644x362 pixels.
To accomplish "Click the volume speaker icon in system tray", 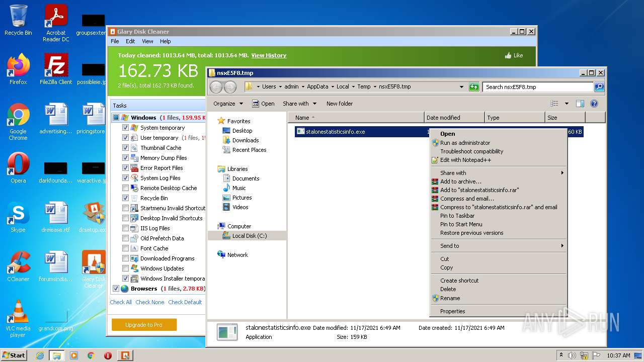I will coord(572,355).
